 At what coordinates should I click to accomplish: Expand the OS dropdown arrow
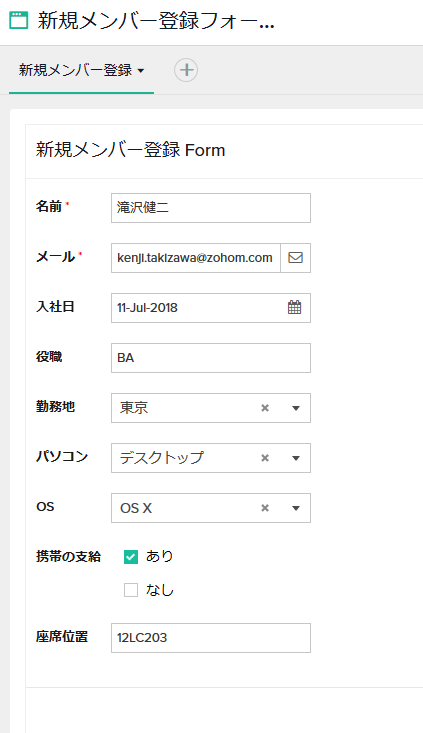[295, 508]
